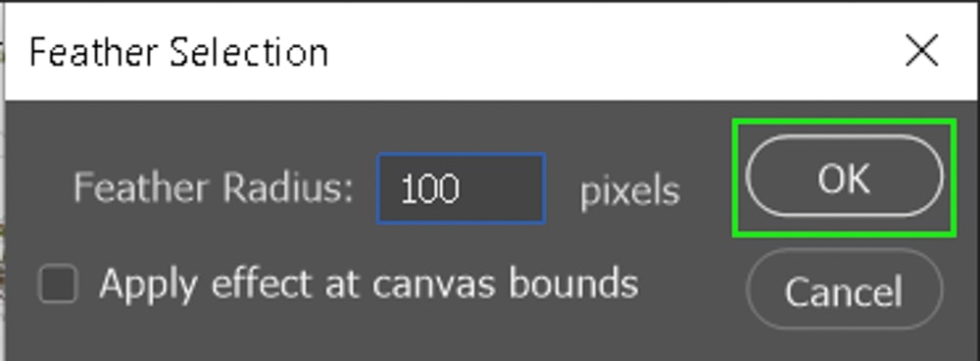This screenshot has width=980, height=361.
Task: Click the green-highlighted OK button
Action: tap(844, 177)
